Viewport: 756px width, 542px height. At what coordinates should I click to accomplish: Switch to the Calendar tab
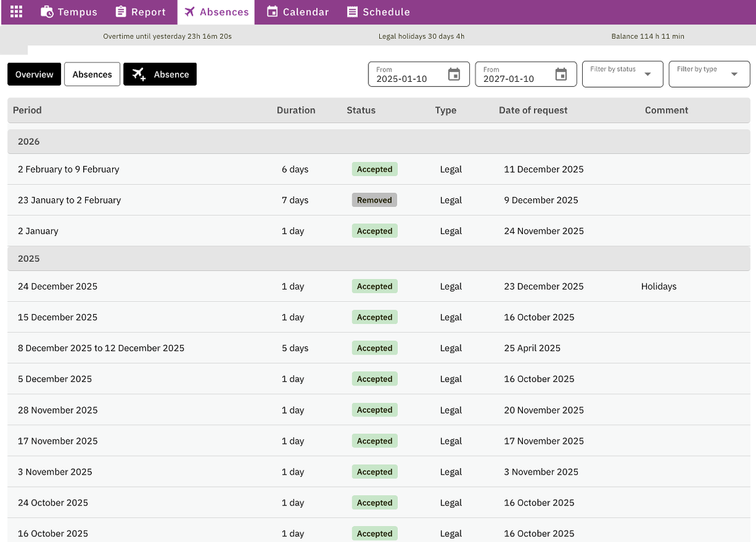(x=298, y=12)
